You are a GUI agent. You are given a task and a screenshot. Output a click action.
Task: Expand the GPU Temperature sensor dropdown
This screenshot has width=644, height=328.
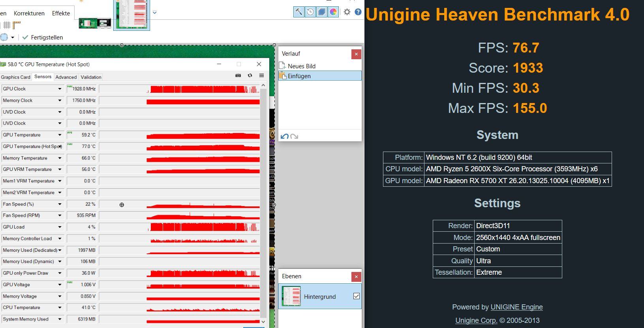click(60, 135)
